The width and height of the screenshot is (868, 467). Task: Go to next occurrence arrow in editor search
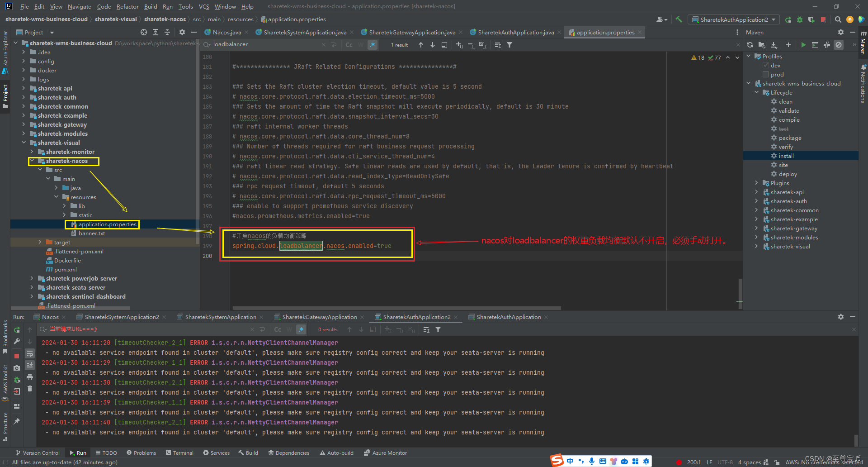pos(433,45)
